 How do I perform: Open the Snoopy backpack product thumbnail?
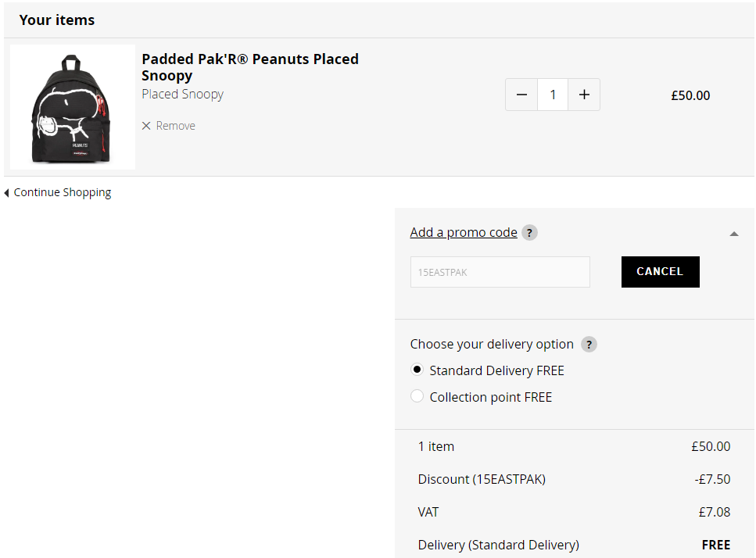pyautogui.click(x=73, y=107)
